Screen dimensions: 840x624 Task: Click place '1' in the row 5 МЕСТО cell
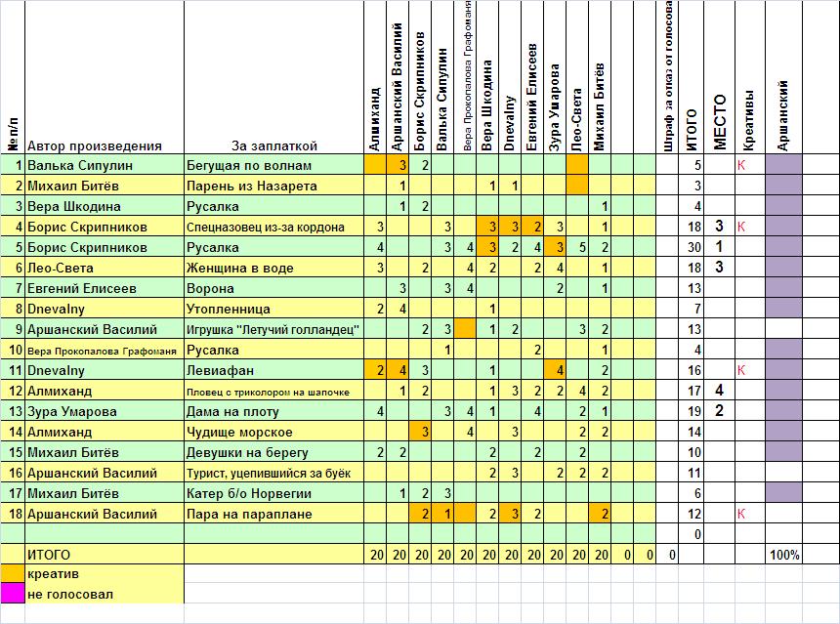(x=720, y=247)
